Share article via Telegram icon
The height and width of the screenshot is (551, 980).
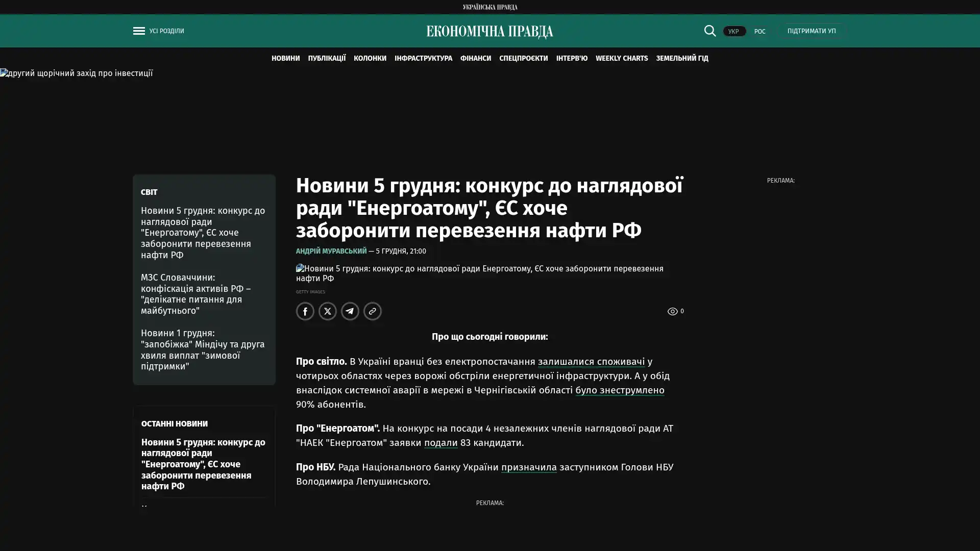click(x=350, y=311)
